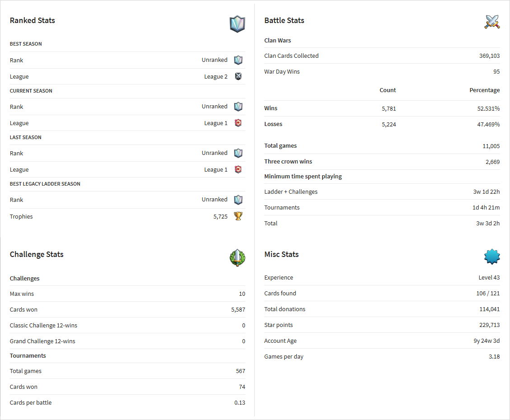The image size is (510, 420).
Task: Click the crossed swords Battle Stats icon
Action: point(492,22)
